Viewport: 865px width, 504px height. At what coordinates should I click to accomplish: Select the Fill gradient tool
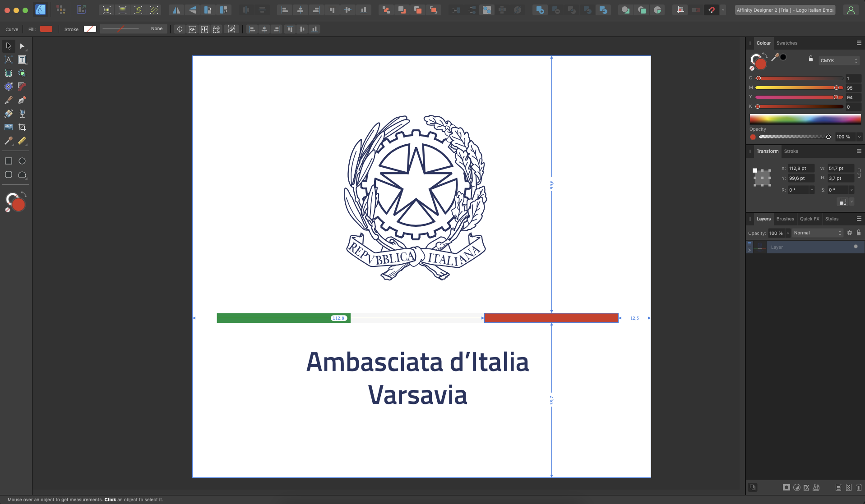tap(9, 114)
